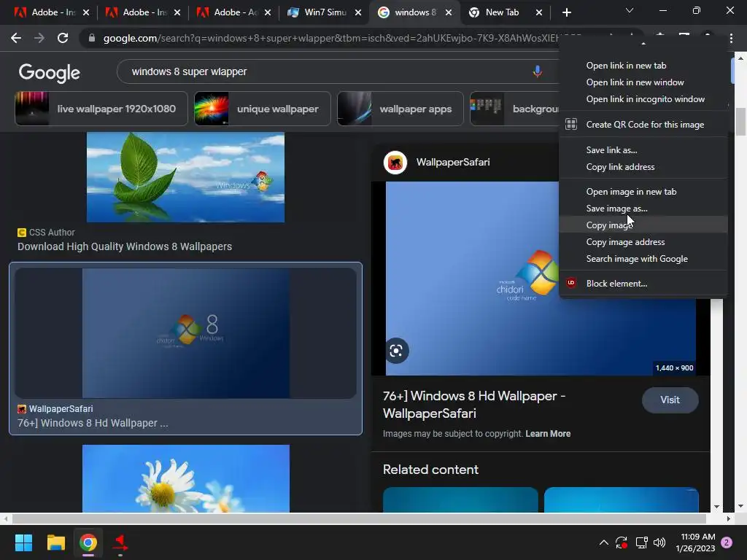The image size is (747, 560).
Task: Open the Learn More copyright link
Action: tap(548, 434)
